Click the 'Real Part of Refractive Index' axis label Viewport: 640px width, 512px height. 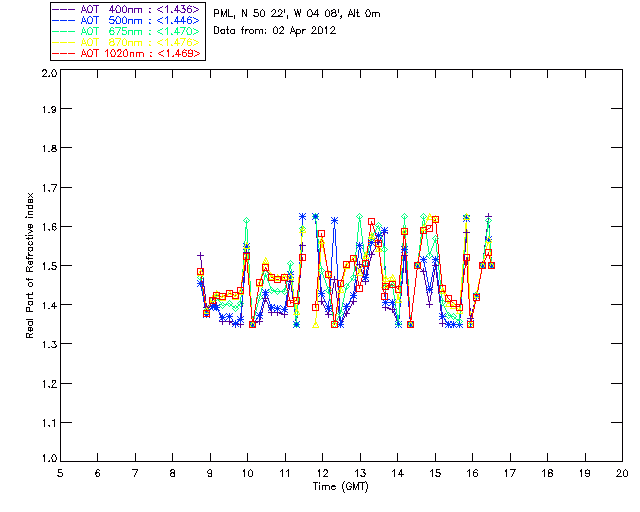(x=31, y=265)
